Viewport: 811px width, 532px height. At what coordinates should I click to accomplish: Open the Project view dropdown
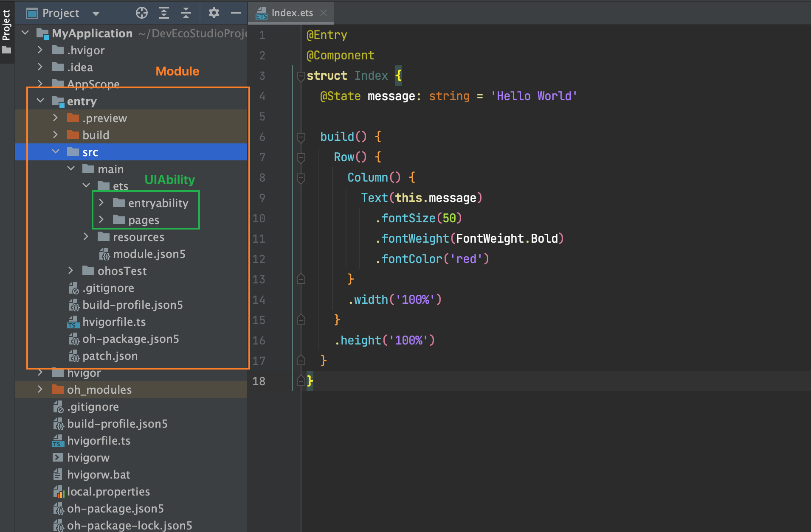pyautogui.click(x=96, y=14)
